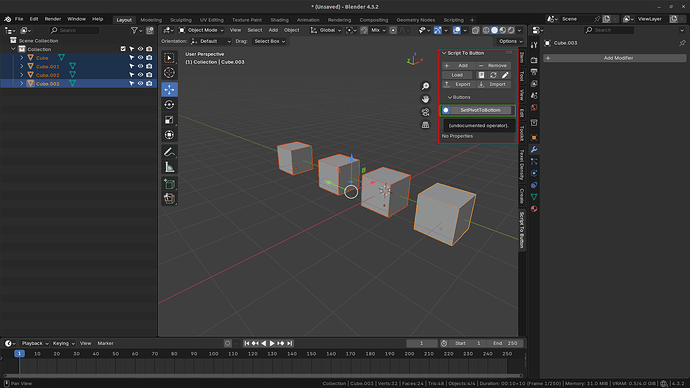Activate the Cursor tool
The height and width of the screenshot is (388, 690).
point(169,73)
